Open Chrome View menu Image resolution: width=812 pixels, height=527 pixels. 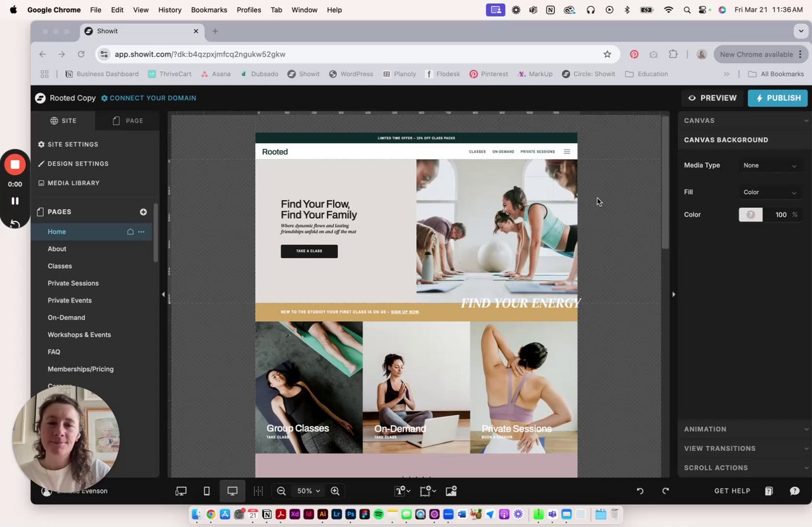coord(141,10)
